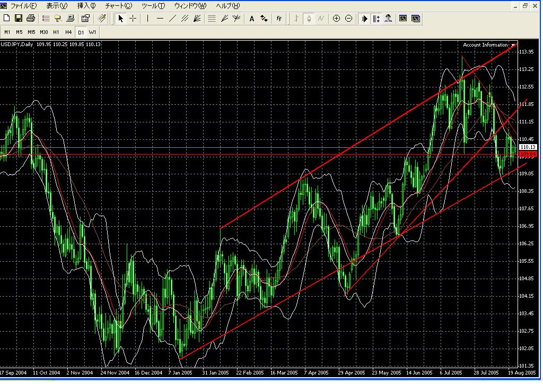Select the Crosshair tool
The image size is (543, 392).
pyautogui.click(x=133, y=19)
